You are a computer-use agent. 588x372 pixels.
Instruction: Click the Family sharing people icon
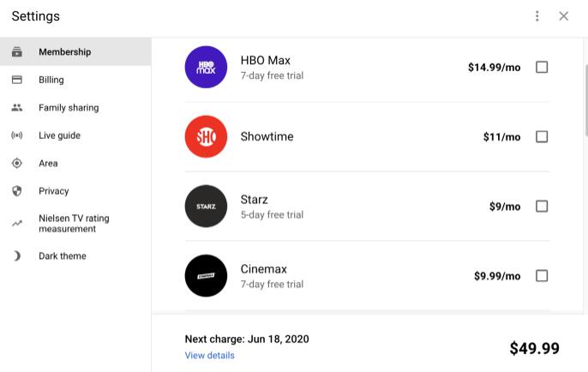coord(17,108)
